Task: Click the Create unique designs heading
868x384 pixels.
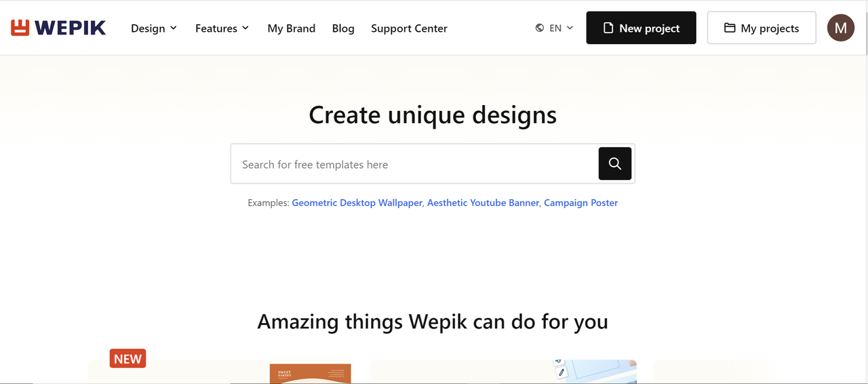Action: tap(433, 114)
